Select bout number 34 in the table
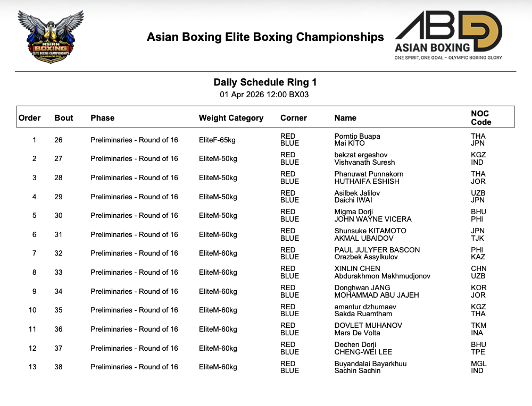Viewport: 532px width, 406px height. click(x=59, y=291)
